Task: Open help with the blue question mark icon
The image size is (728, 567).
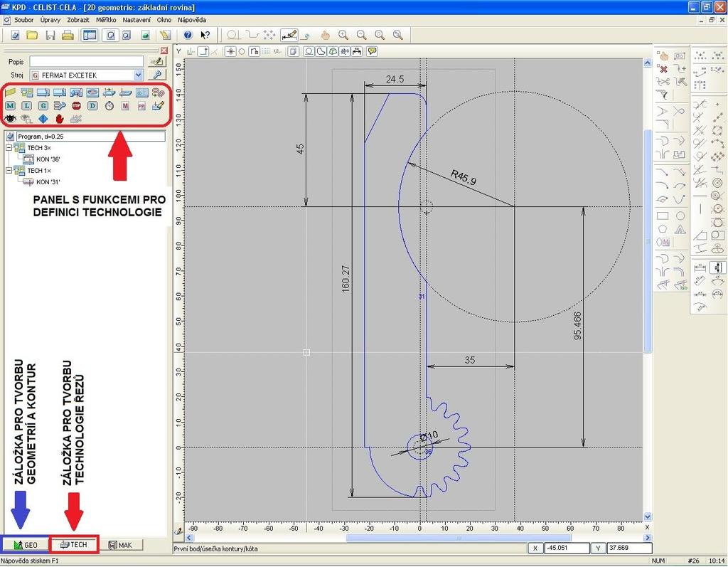Action: 188,35
